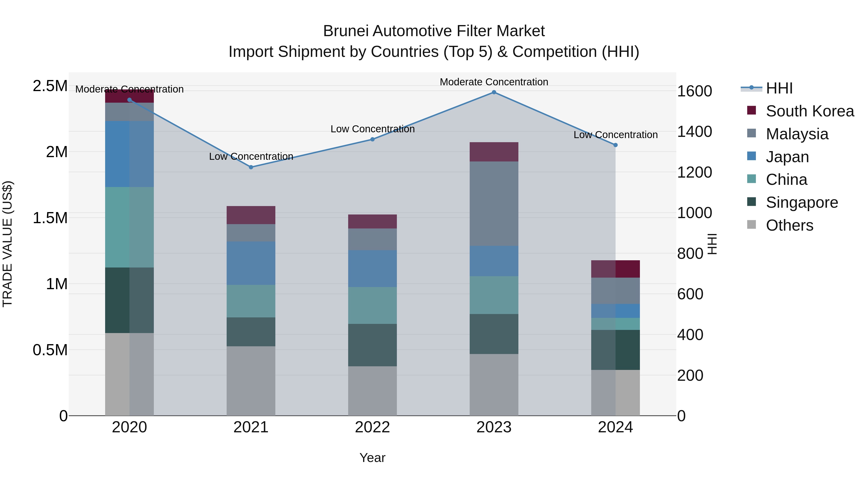
Task: Click the 2024 Singapore bar segment
Action: [615, 350]
